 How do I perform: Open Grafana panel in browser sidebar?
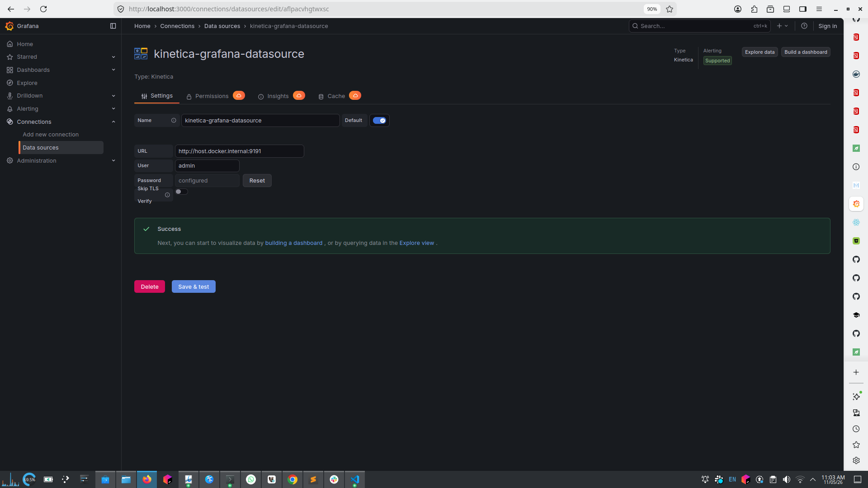pyautogui.click(x=856, y=204)
